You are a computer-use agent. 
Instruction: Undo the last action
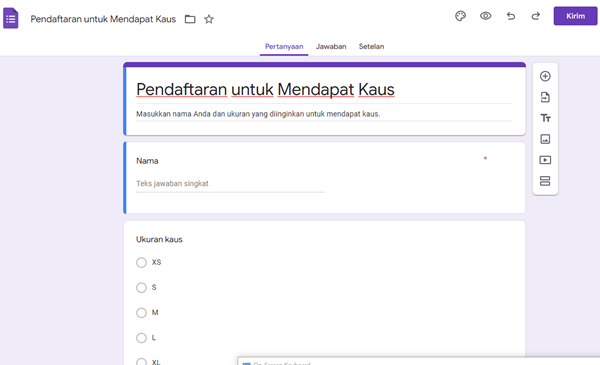[x=511, y=16]
